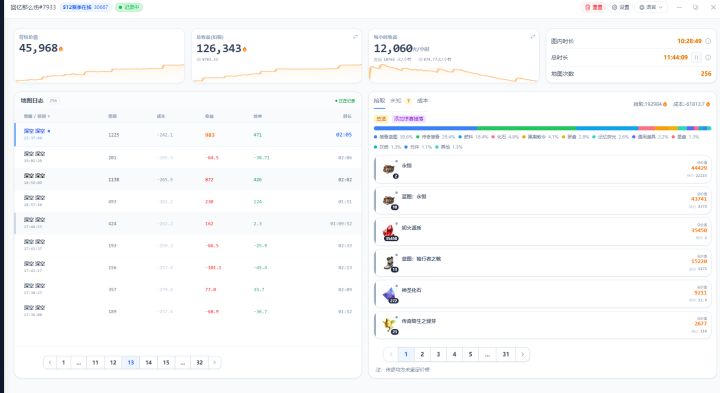Click the info icon next to 10:28:49
The height and width of the screenshot is (393, 720).
coord(708,41)
